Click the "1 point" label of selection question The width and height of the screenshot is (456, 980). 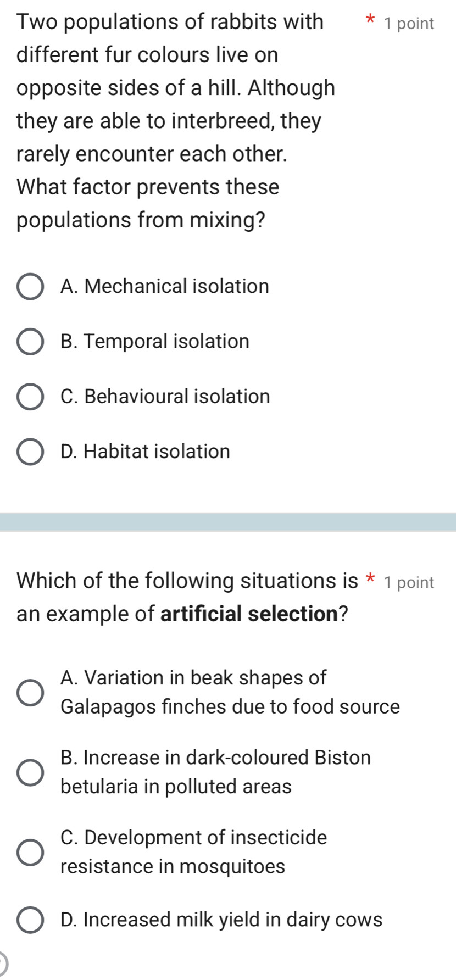409,582
